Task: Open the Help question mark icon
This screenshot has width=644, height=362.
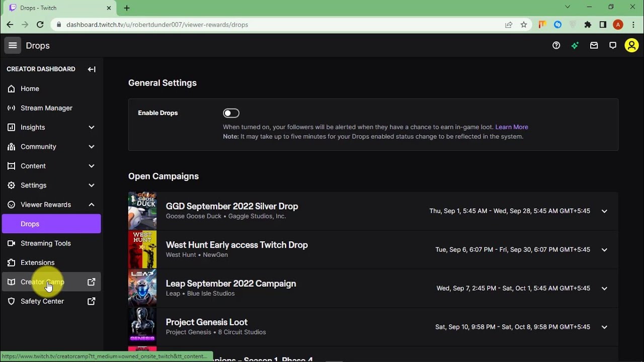Action: [556, 45]
